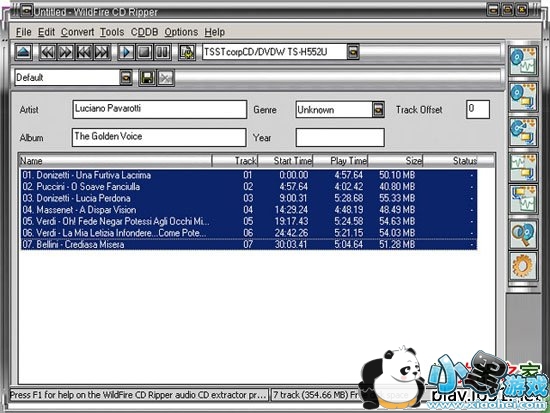Open the CD drive selection dropdown
Screen dimensions: 550x413
click(353, 52)
